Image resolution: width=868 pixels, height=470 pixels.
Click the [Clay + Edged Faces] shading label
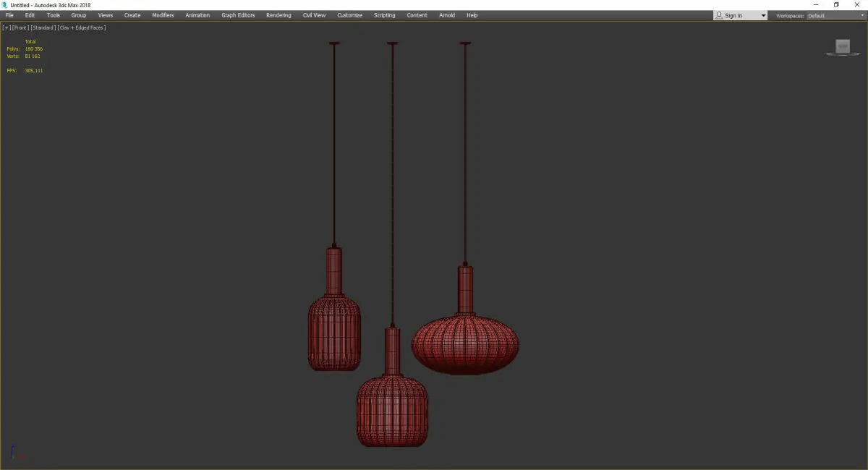81,27
